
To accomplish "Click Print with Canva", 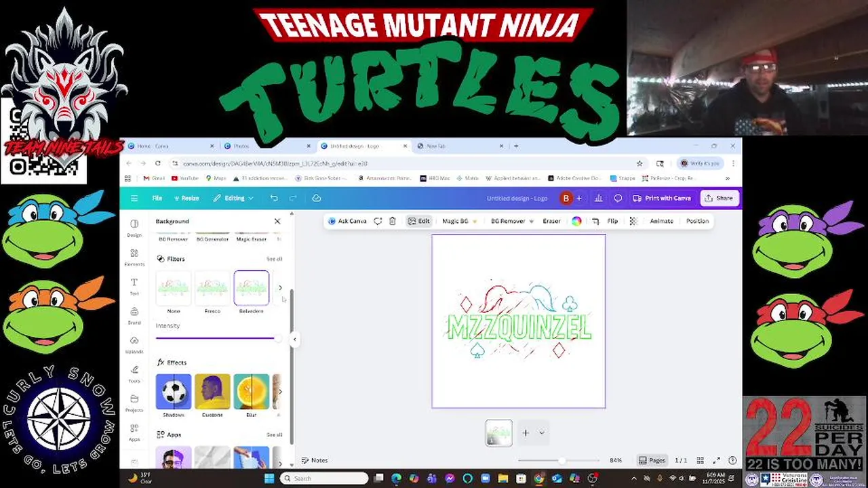I will [x=662, y=198].
